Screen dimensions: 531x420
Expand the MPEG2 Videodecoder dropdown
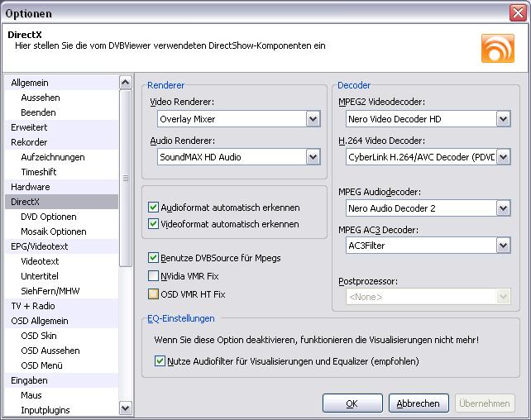pos(503,119)
